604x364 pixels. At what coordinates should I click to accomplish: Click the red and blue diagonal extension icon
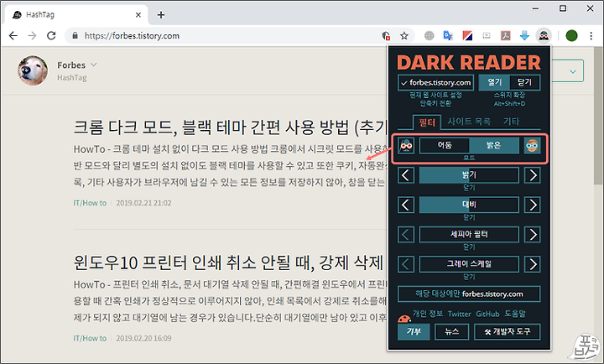pos(467,36)
